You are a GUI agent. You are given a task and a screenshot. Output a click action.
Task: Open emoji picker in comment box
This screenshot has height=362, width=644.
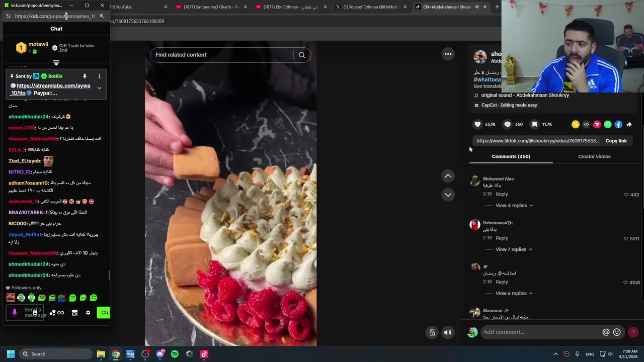pyautogui.click(x=617, y=332)
